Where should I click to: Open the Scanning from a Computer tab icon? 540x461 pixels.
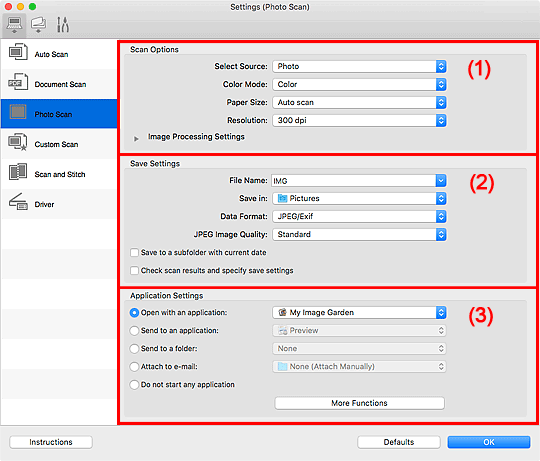point(14,25)
